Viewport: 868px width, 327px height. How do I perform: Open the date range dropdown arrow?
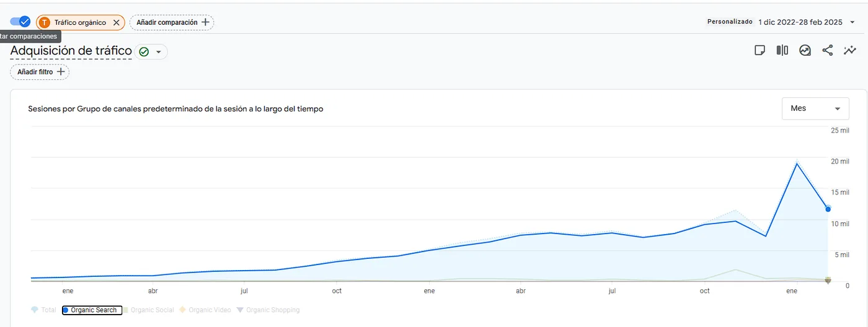[852, 22]
